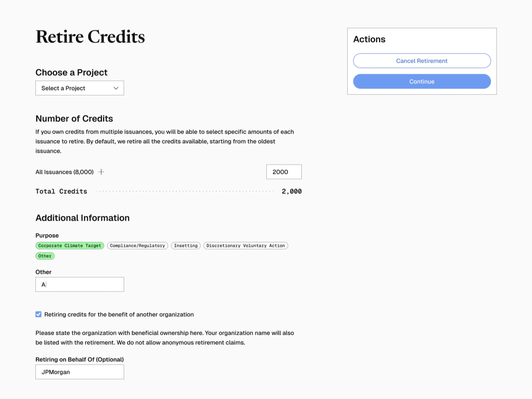Image resolution: width=532 pixels, height=399 pixels.
Task: Deselect the Corporate Climate Target purpose chip
Action: [69, 246]
